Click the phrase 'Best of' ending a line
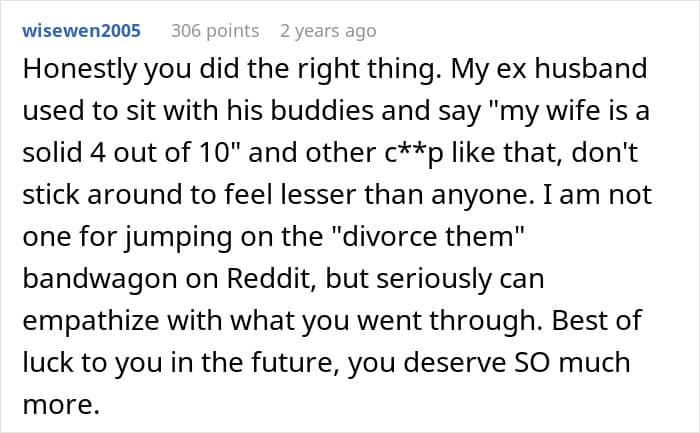The height and width of the screenshot is (433, 700). pyautogui.click(x=597, y=320)
